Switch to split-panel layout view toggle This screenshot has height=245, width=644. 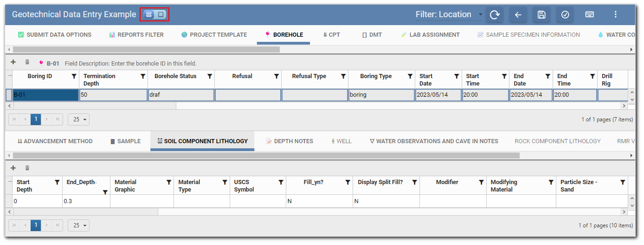(x=149, y=14)
